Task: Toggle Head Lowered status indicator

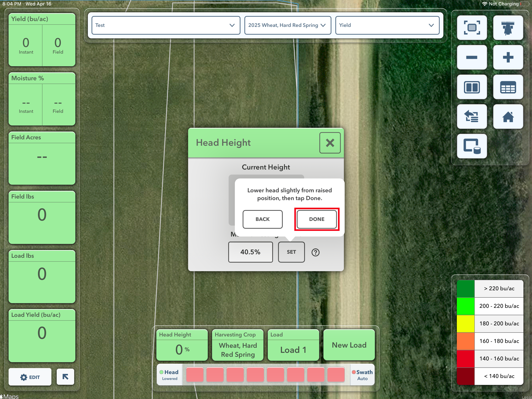Action: click(169, 375)
